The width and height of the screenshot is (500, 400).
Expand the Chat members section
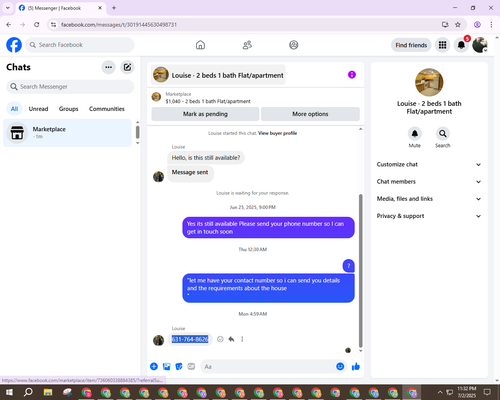429,182
